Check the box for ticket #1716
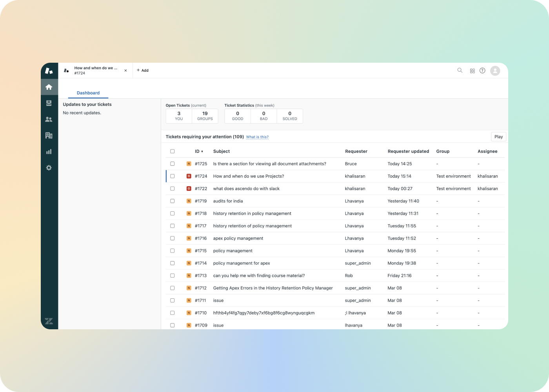The width and height of the screenshot is (549, 392). pyautogui.click(x=173, y=238)
